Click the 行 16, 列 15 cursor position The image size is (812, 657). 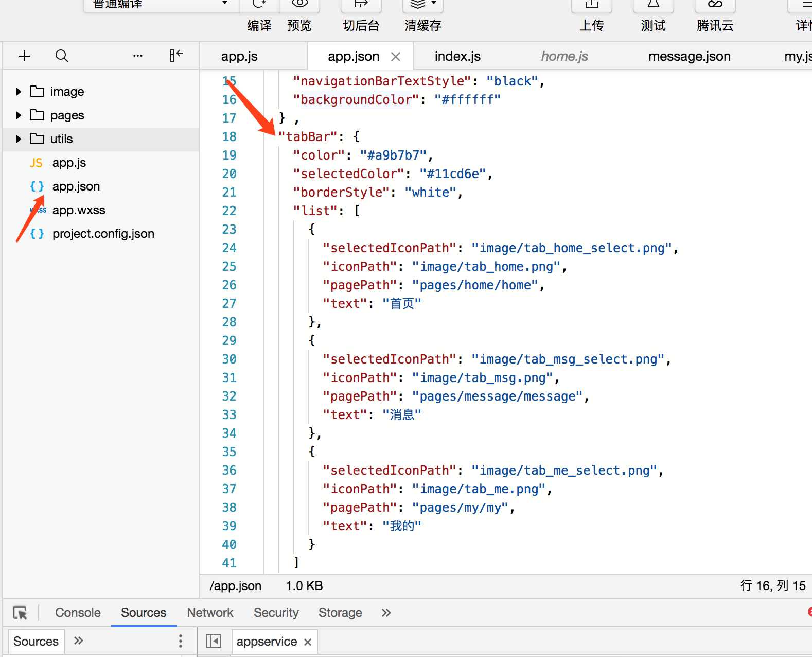click(773, 586)
